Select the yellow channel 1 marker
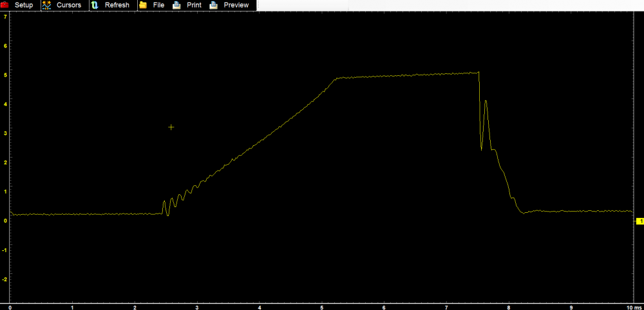The image size is (644, 310). [639, 221]
